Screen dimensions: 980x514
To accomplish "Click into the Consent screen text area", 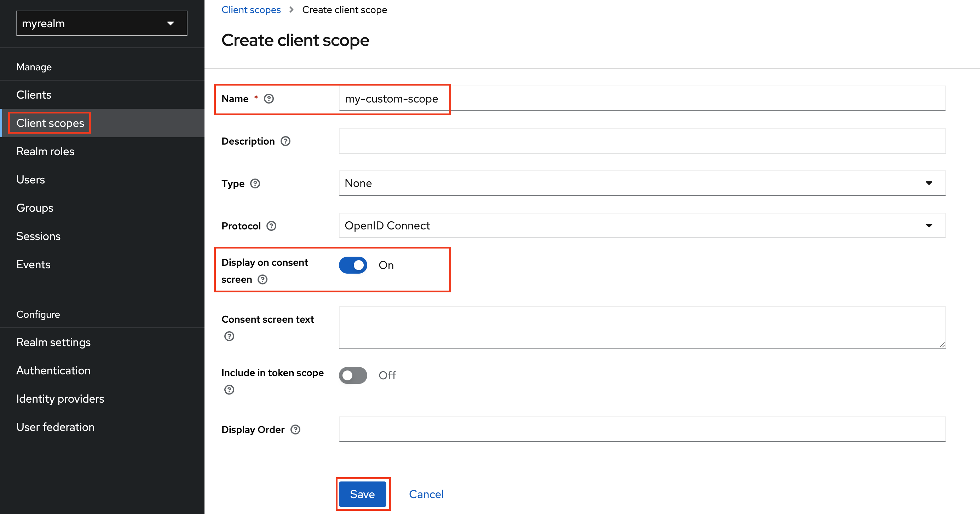I will [642, 327].
